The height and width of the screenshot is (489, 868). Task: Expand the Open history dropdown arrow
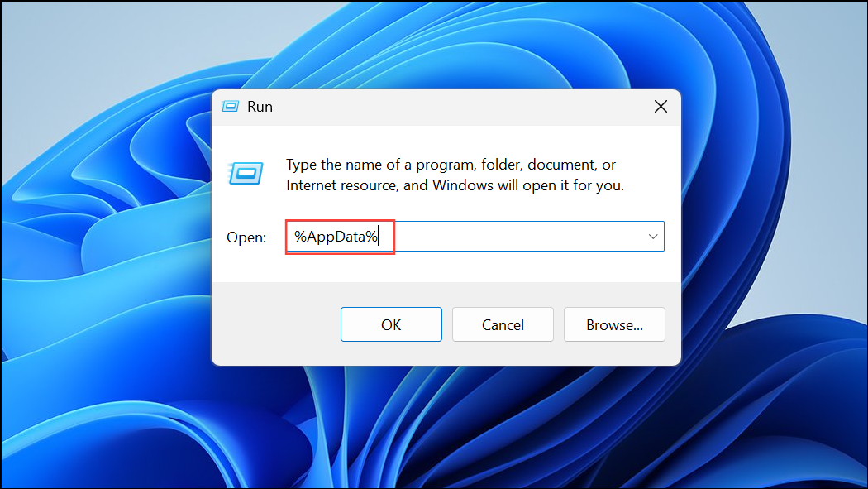click(x=653, y=237)
